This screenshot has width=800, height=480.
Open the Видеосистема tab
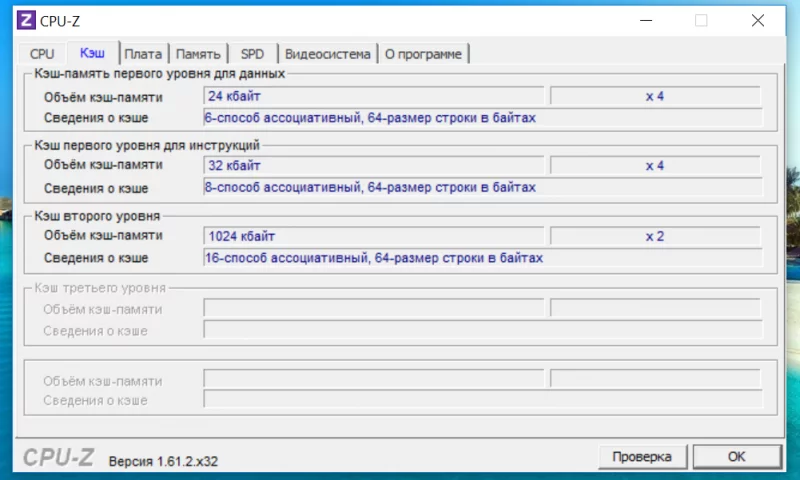328,54
